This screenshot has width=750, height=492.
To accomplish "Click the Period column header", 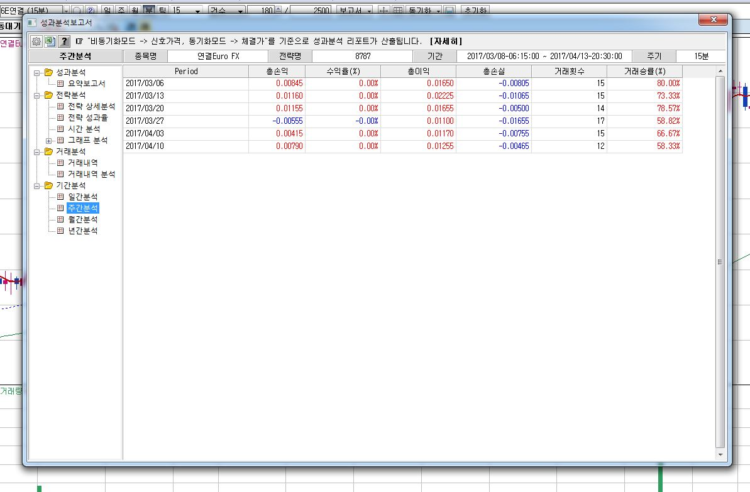I will point(185,72).
